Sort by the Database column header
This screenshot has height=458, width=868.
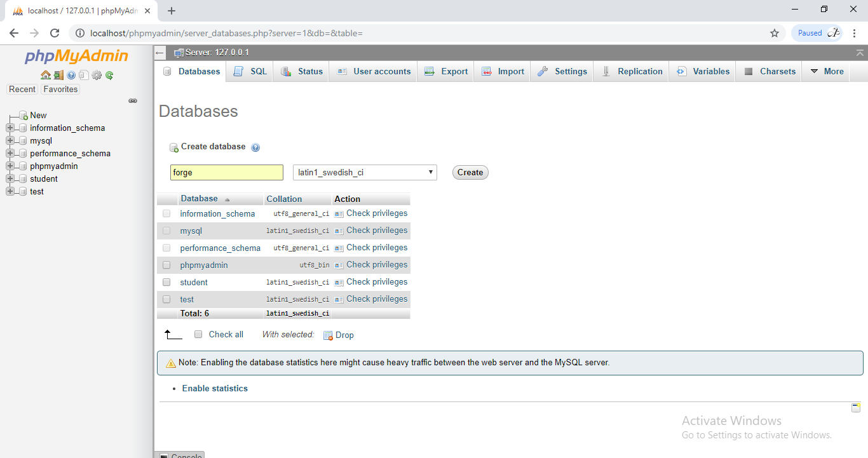point(200,199)
